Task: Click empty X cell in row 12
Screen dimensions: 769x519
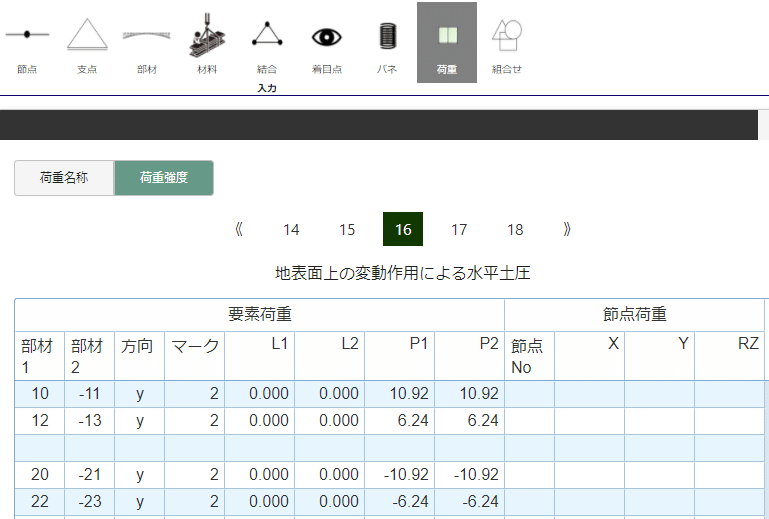Action: tap(590, 421)
